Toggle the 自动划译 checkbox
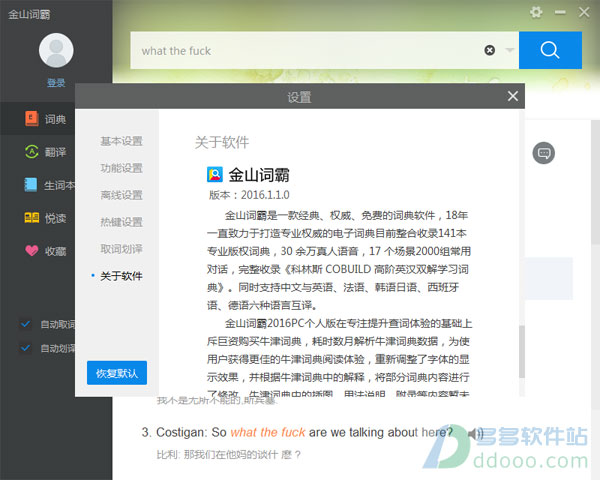 pos(26,348)
